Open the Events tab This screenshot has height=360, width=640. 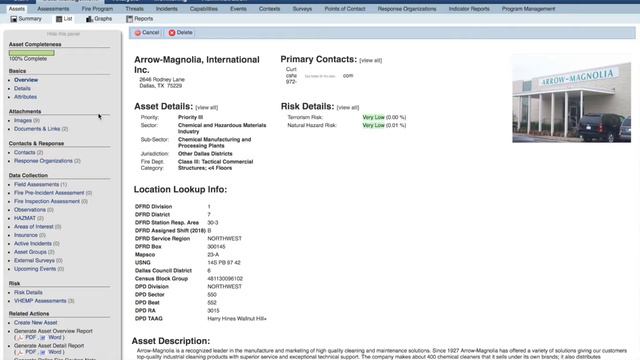tap(238, 9)
